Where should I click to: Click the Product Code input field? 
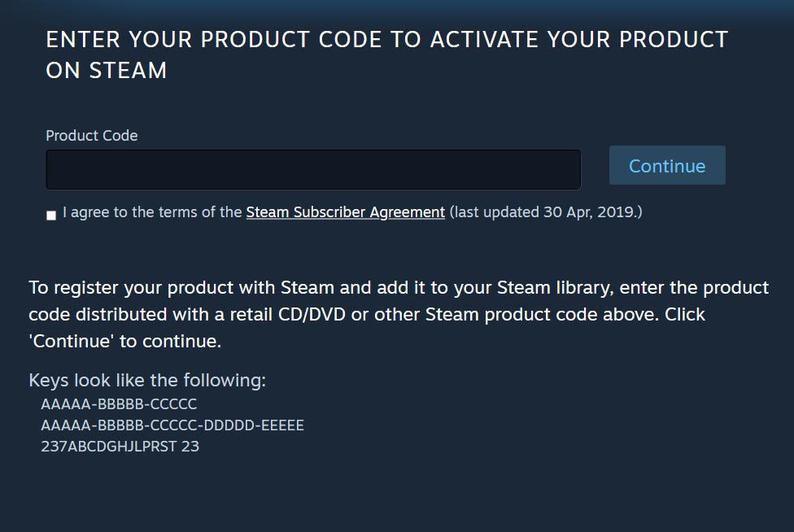[x=313, y=169]
